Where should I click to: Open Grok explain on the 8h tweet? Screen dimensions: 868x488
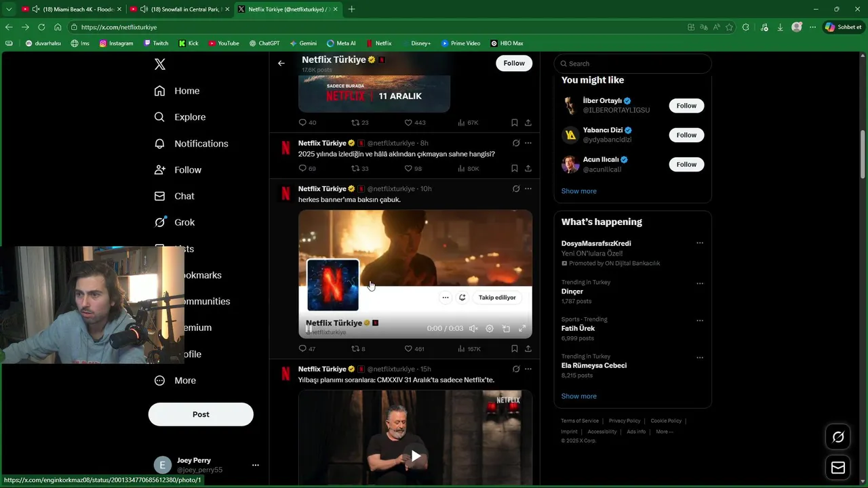point(516,143)
